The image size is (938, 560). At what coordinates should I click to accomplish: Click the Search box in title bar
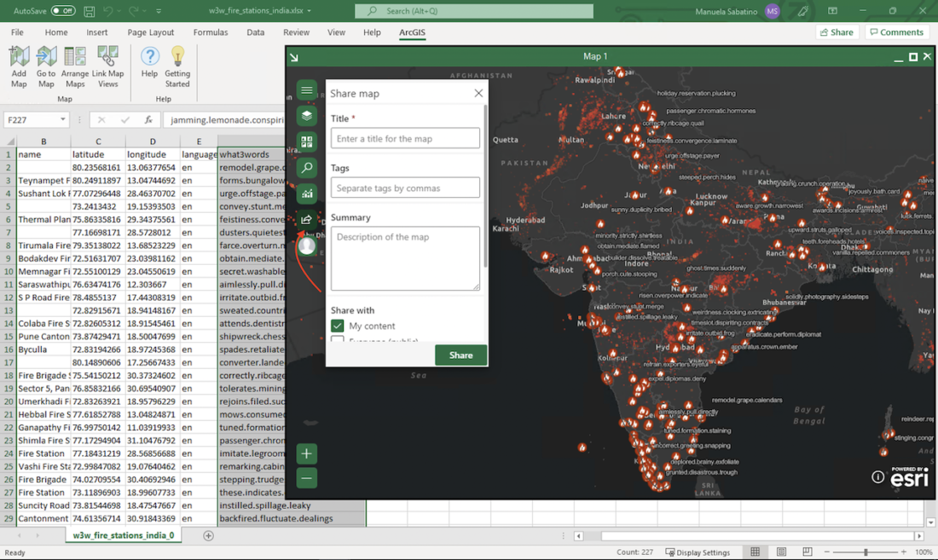[474, 11]
